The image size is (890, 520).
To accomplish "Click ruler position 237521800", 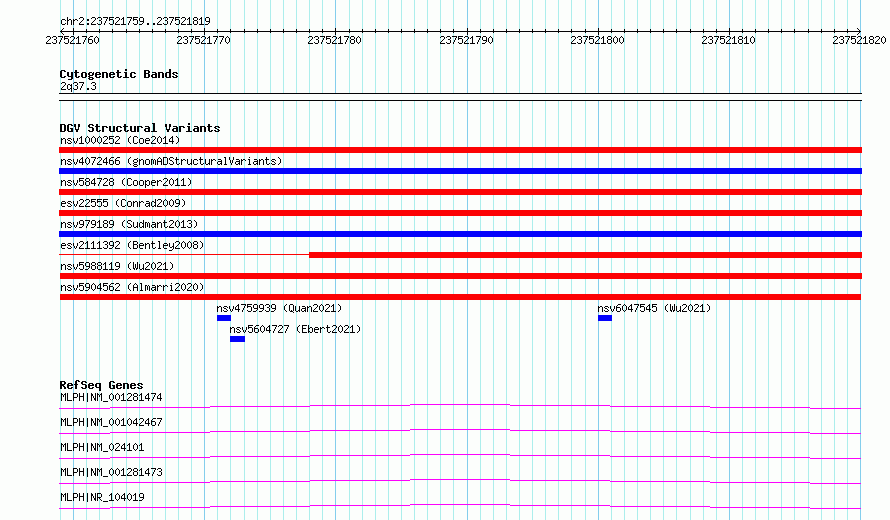I will pos(597,40).
